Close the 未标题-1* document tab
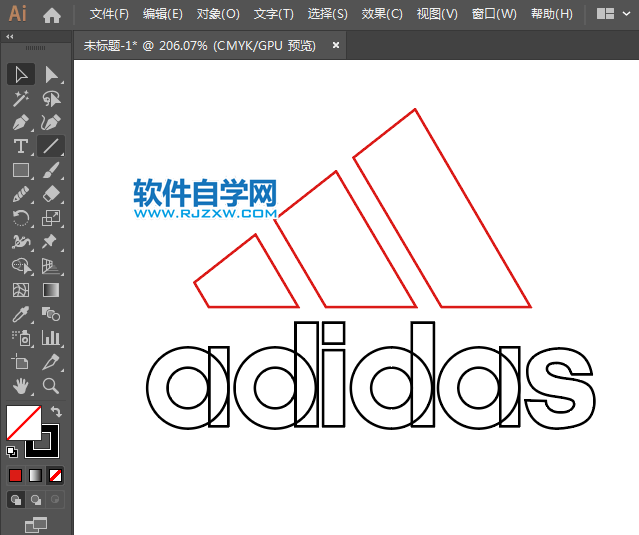 click(x=336, y=45)
